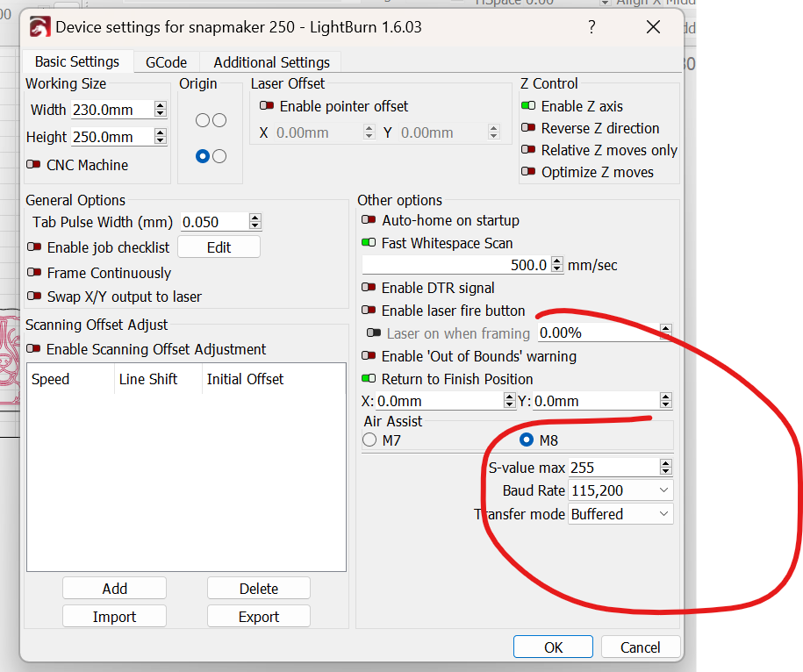Toggle Frame Continuously
Viewport: 803px width, 672px height.
point(34,272)
